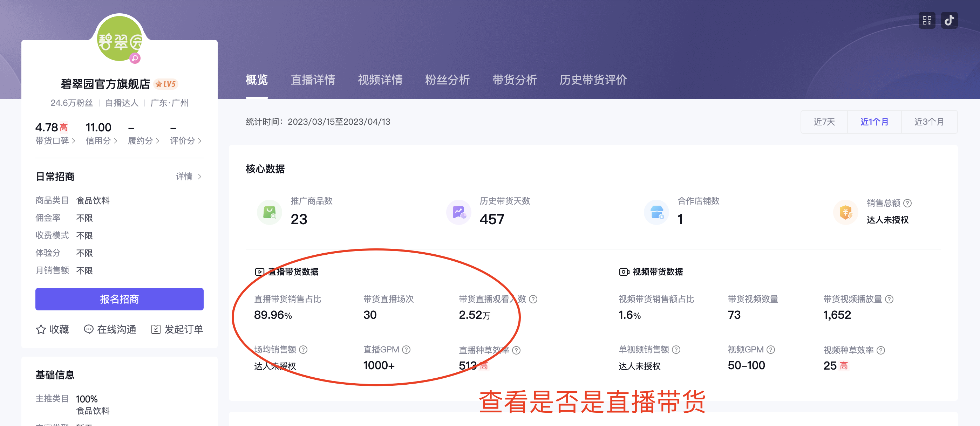Click the 带货直播场次 value 30
This screenshot has width=980, height=426.
click(x=370, y=315)
